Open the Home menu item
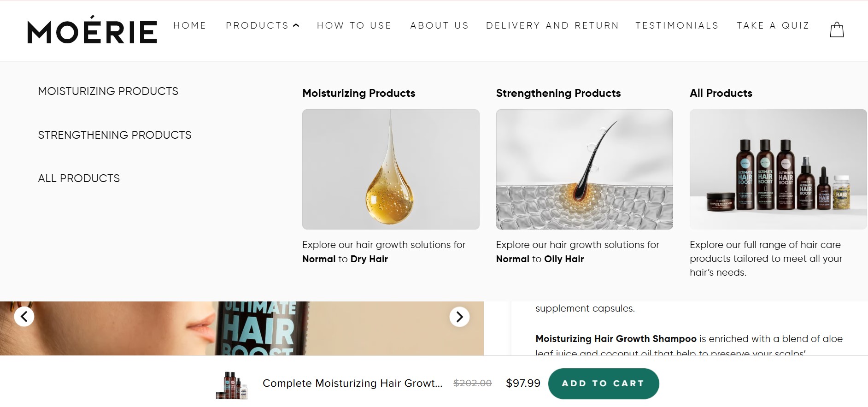Viewport: 868px width, 407px height. [x=189, y=26]
